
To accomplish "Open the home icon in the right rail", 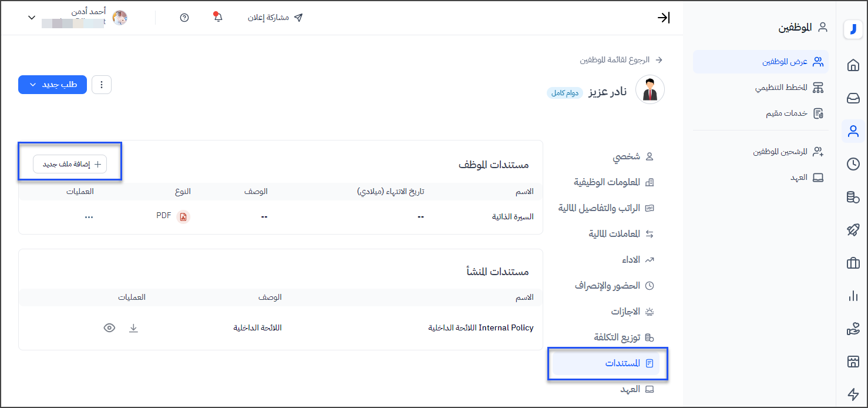I will pos(853,66).
